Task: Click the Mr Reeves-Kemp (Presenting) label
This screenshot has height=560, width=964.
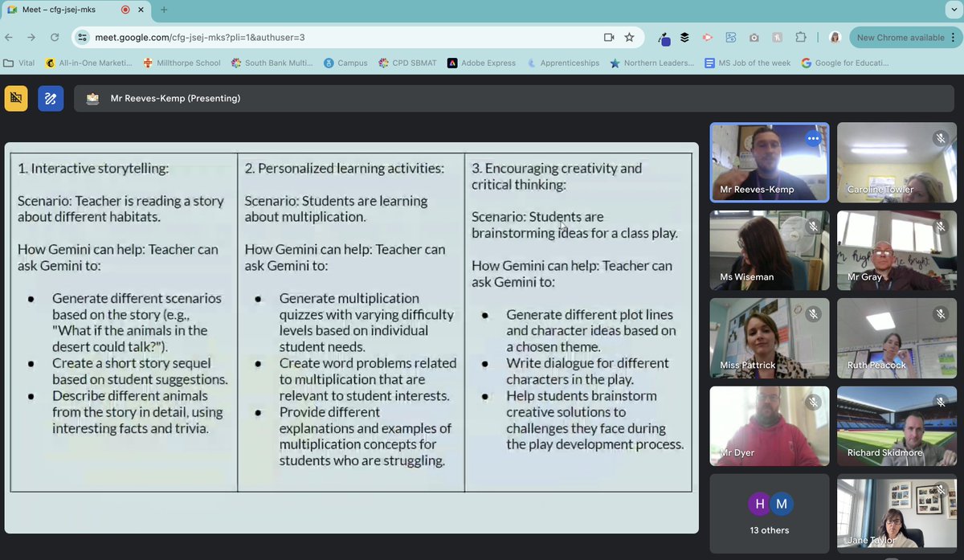Action: [x=175, y=99]
